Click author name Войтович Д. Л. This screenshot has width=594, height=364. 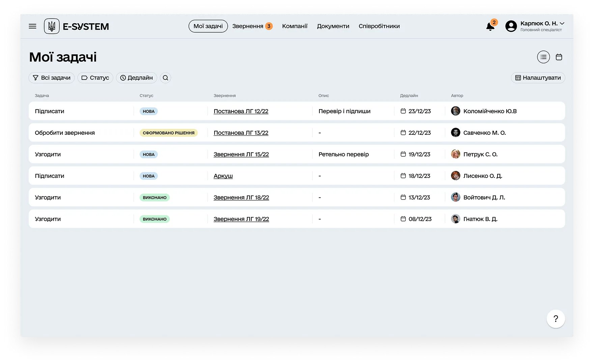click(x=484, y=198)
